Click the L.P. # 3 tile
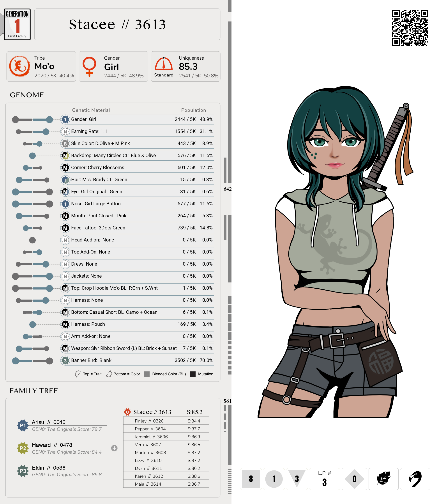The height and width of the screenshot is (504, 438). (325, 479)
